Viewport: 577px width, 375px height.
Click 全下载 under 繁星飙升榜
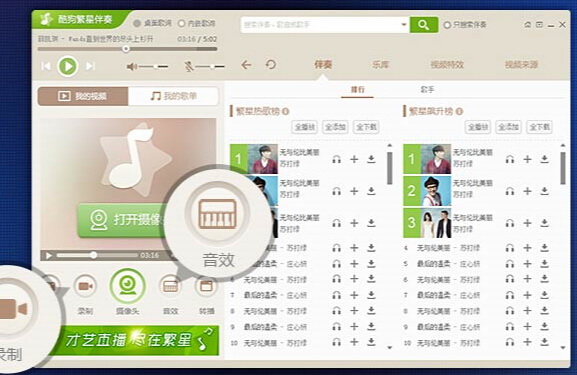pos(539,127)
